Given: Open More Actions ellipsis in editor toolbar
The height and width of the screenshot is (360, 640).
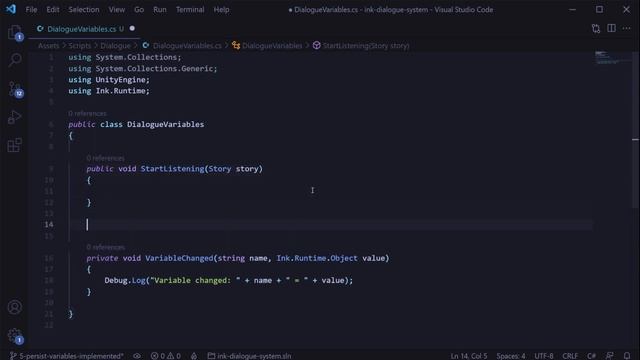Looking at the screenshot, I should point(627,29).
